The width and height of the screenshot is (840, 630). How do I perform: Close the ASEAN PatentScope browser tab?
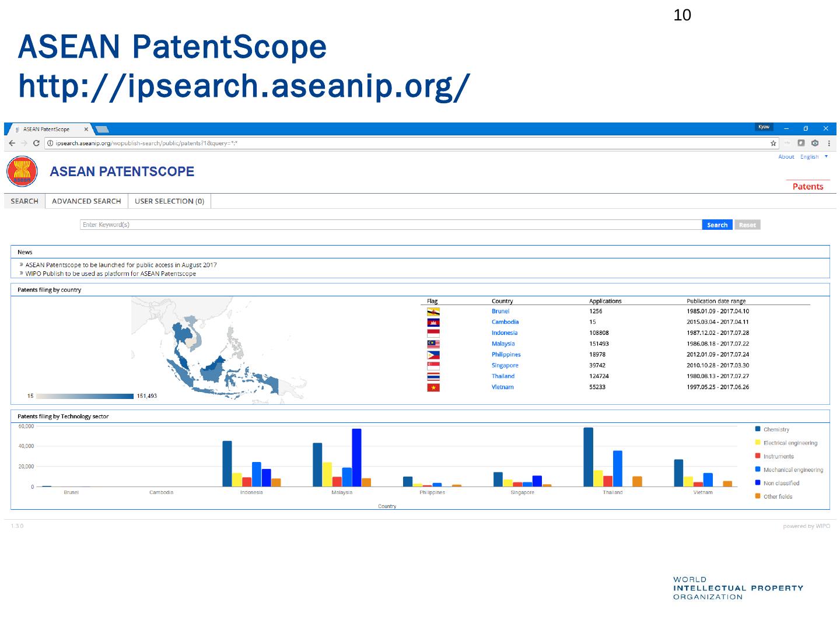(x=86, y=129)
